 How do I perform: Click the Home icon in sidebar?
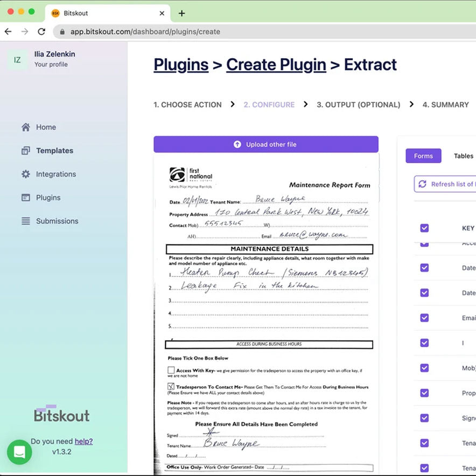[x=25, y=128]
